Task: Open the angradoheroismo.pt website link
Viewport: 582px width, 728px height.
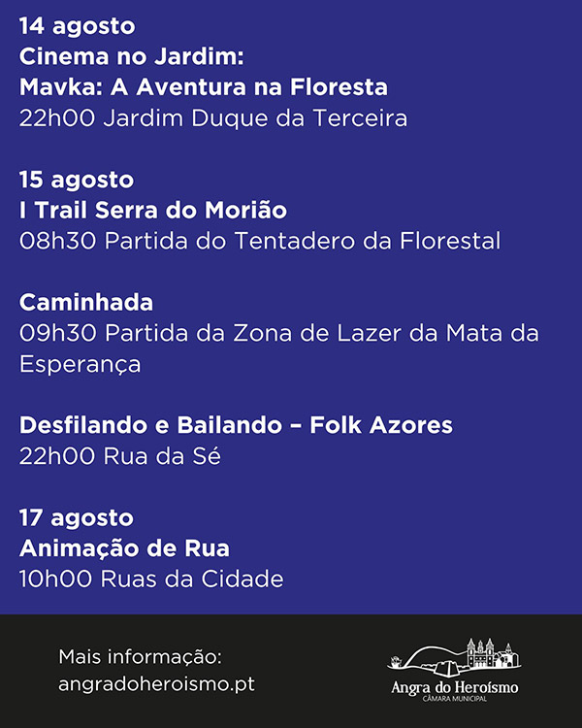Action: [x=156, y=684]
